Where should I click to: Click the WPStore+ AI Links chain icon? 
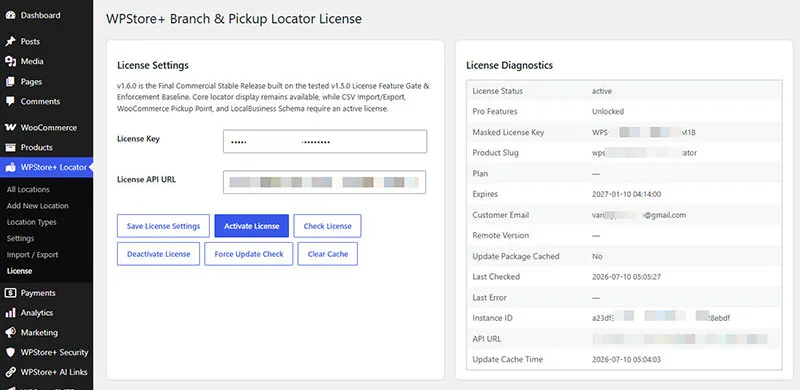coord(10,373)
